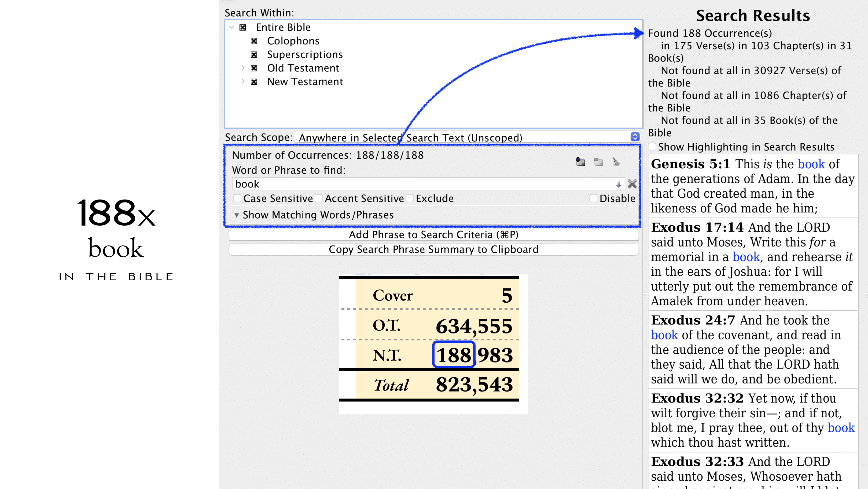This screenshot has width=868, height=489.
Task: Open the Search Scope dropdown
Action: (635, 137)
